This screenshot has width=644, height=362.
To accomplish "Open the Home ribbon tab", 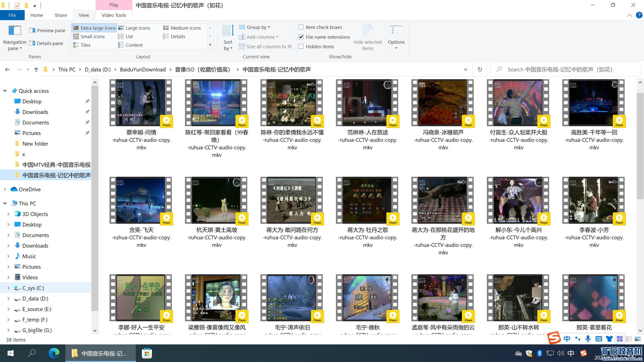I will coord(36,15).
